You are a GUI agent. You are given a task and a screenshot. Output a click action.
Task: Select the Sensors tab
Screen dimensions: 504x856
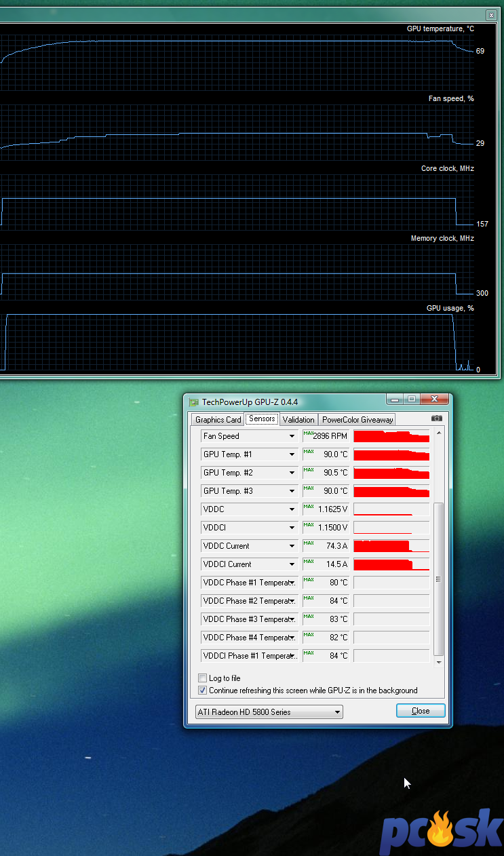click(262, 419)
